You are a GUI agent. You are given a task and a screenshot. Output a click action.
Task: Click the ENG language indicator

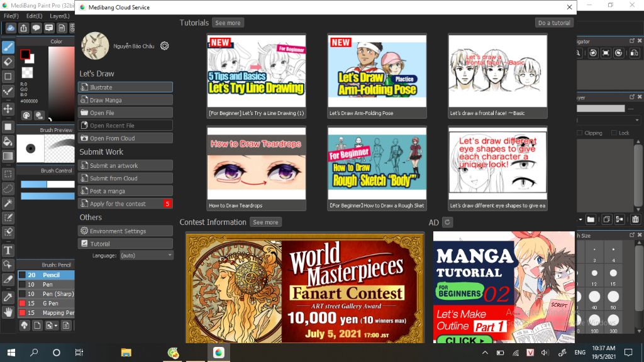pyautogui.click(x=580, y=353)
